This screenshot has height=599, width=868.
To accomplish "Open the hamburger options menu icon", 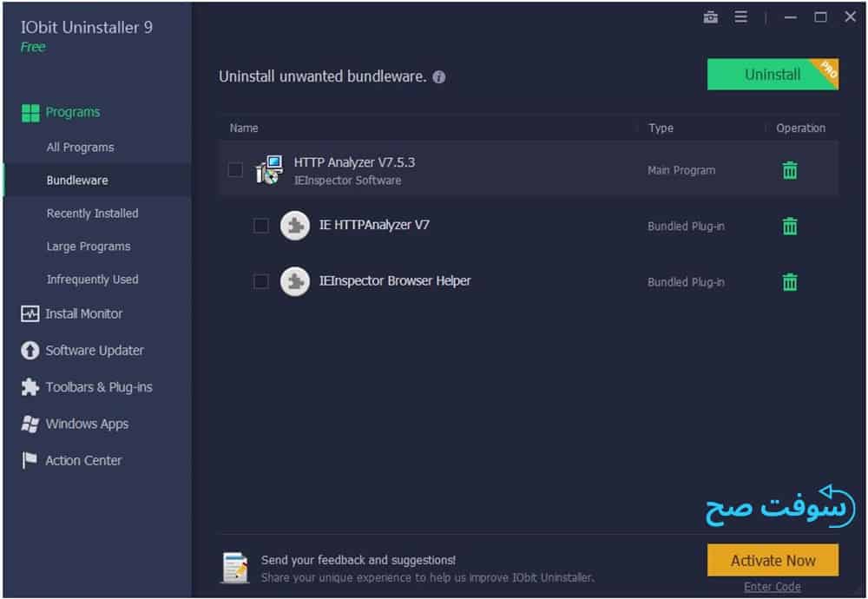I will point(740,17).
